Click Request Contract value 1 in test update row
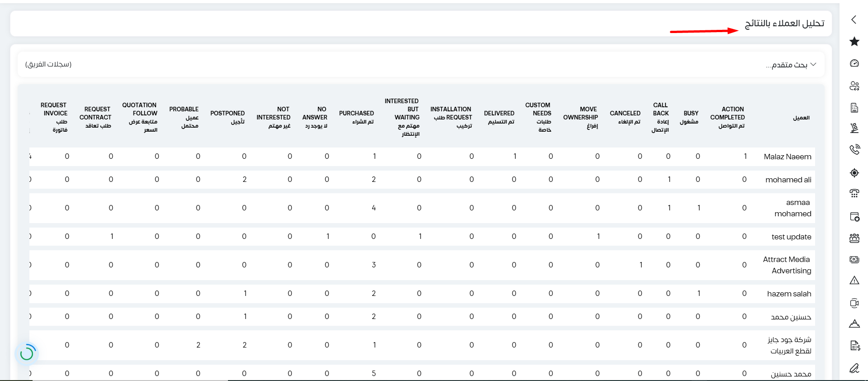The image size is (868, 381). pyautogui.click(x=112, y=237)
